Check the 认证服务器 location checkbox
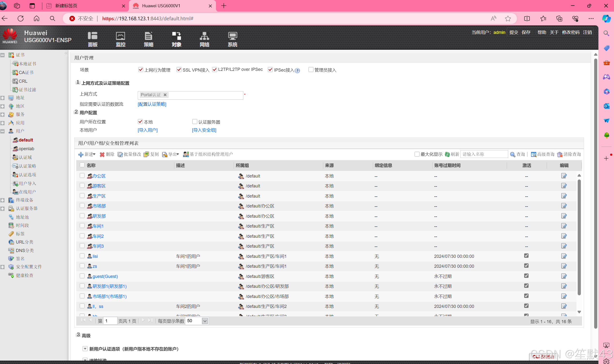Image resolution: width=614 pixels, height=364 pixels. 195,122
